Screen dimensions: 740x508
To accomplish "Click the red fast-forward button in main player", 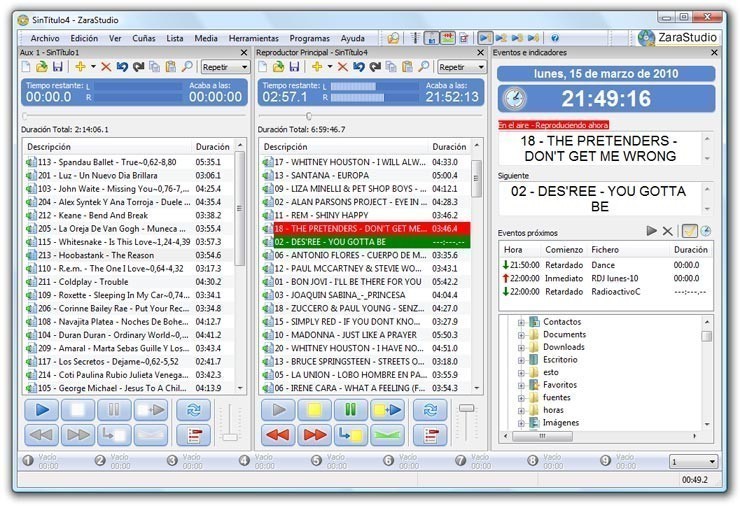I will tap(313, 435).
